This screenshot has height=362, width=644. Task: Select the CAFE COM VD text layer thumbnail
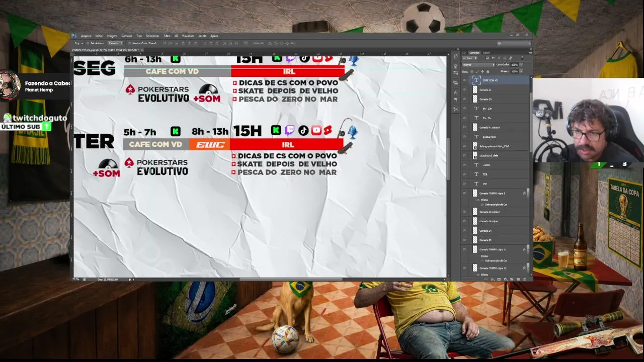(476, 80)
